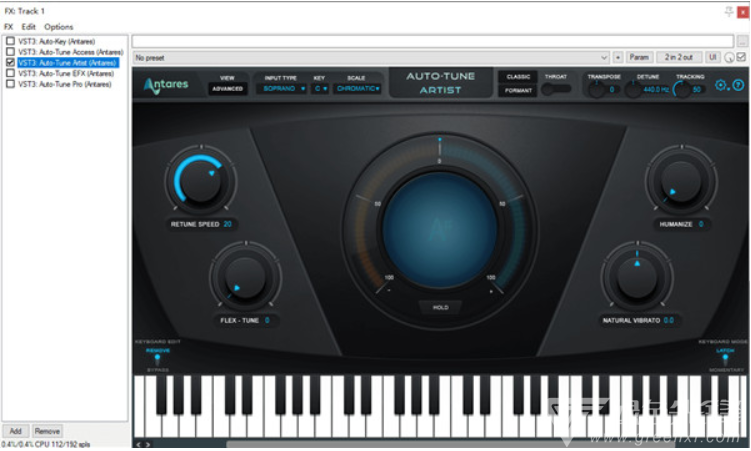Viewport: 751px width, 451px height.
Task: Click the Flex-Tune knob
Action: coord(245,277)
